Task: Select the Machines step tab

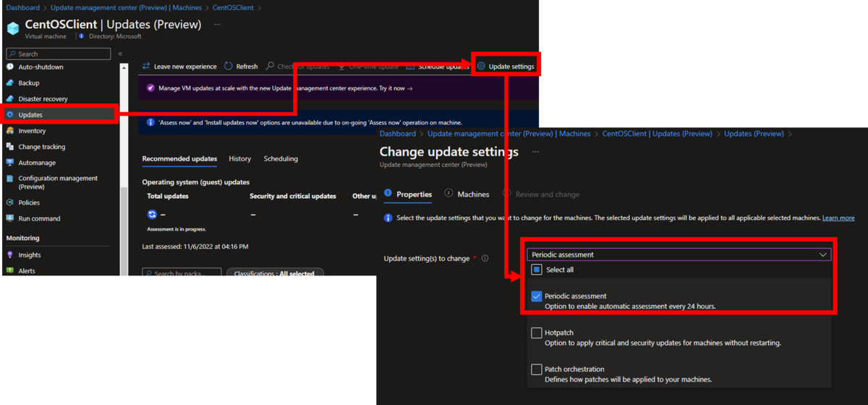Action: (467, 194)
